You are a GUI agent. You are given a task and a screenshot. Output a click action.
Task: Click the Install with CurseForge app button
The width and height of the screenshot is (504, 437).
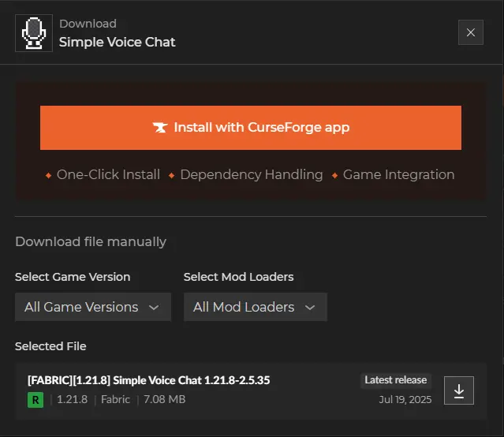point(251,127)
